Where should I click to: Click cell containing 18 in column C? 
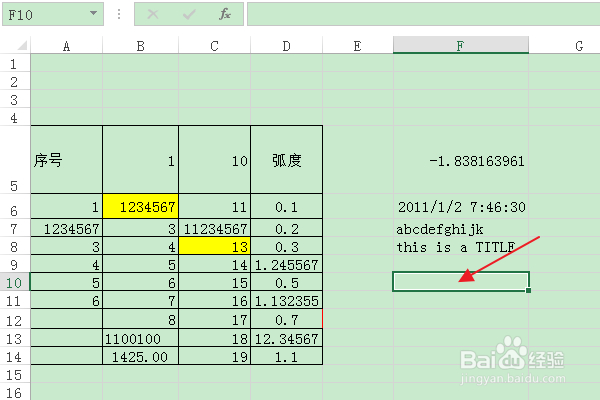tap(214, 338)
